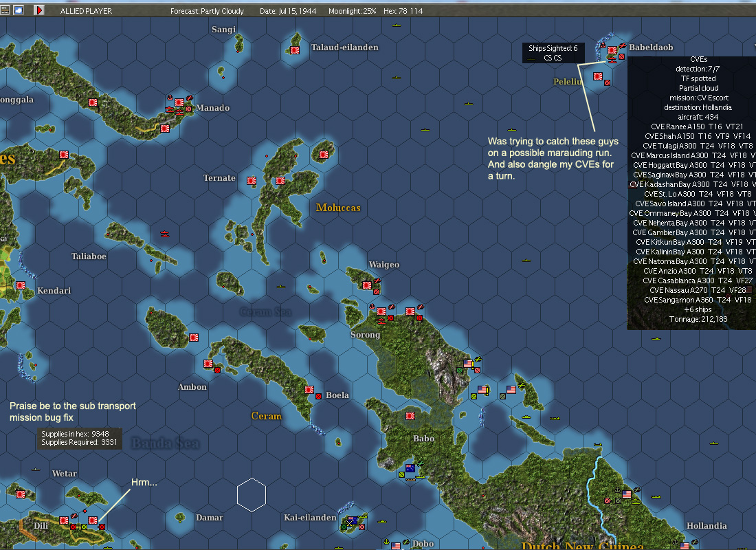Select the Japanese base on island west of Ambon

tap(194, 338)
